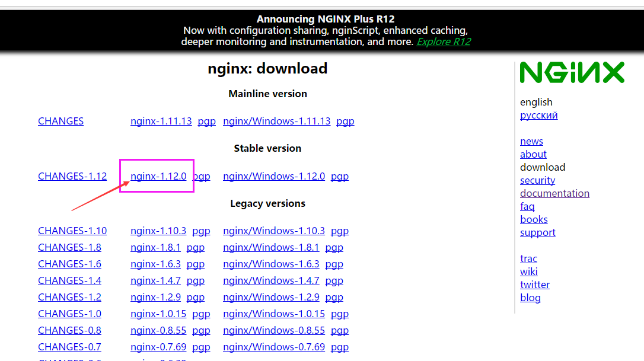Open pgp signature for nginx-1.0.15
The image size is (644, 361).
pyautogui.click(x=201, y=314)
